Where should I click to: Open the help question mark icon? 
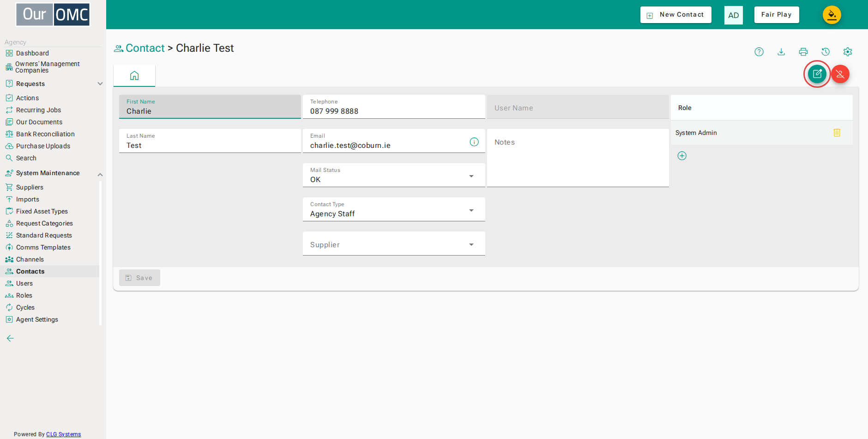[x=759, y=52]
